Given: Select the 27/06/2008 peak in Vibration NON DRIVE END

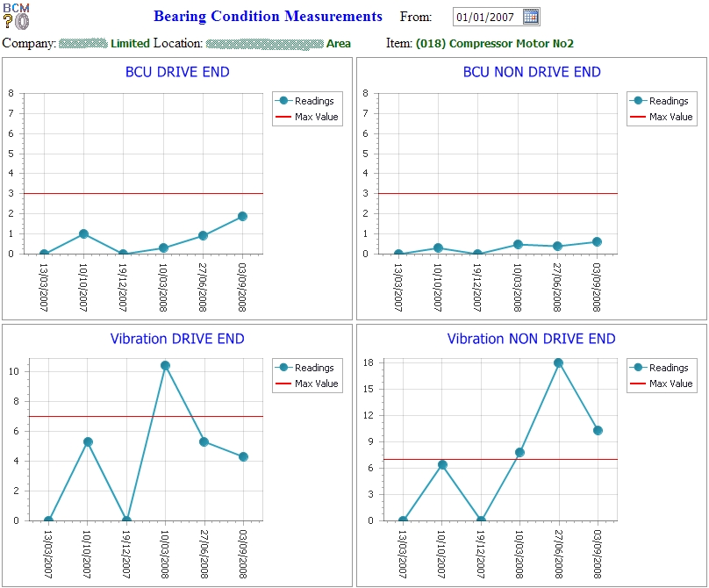Looking at the screenshot, I should [x=558, y=362].
